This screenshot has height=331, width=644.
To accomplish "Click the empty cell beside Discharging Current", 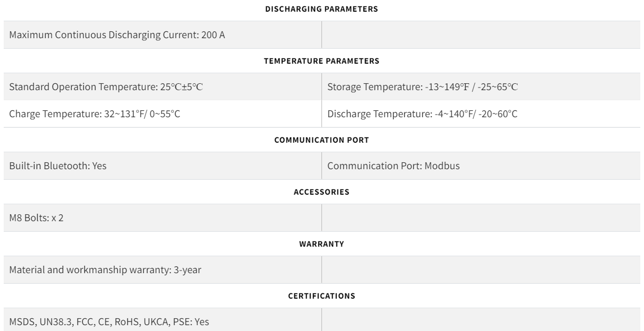I will (x=481, y=35).
